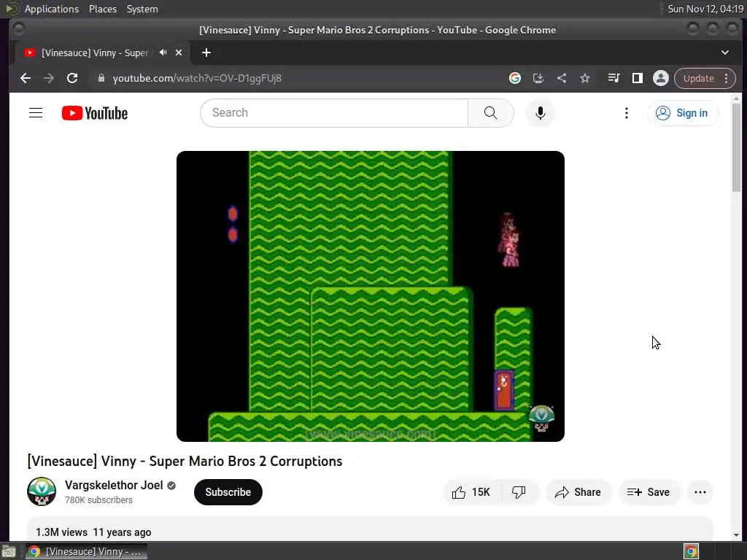Open the YouTube hamburger guide menu
This screenshot has height=560, width=747.
(36, 113)
